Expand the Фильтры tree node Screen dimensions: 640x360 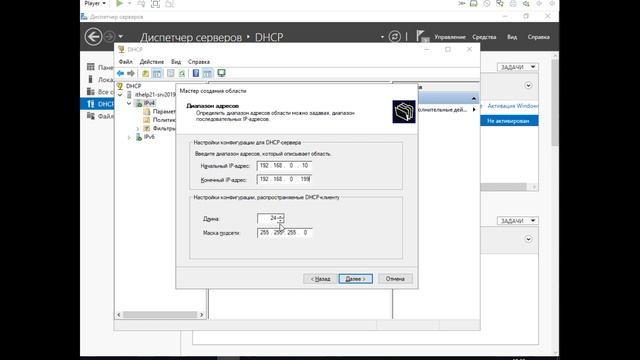point(138,129)
